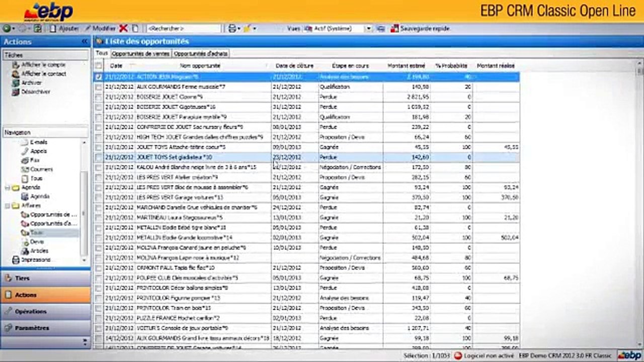This screenshot has height=362, width=644.
Task: Check the POUPEE CLUB row checkbox
Action: (99, 278)
